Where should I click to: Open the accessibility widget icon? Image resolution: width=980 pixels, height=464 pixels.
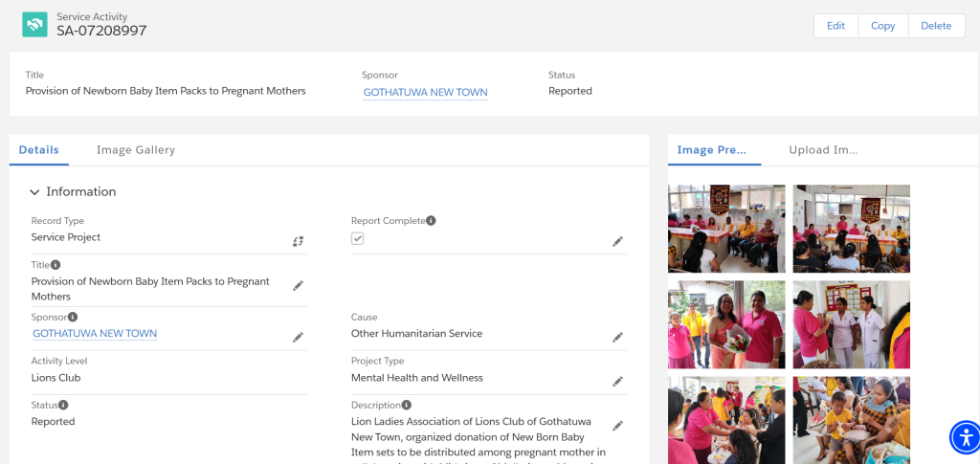[x=966, y=437]
